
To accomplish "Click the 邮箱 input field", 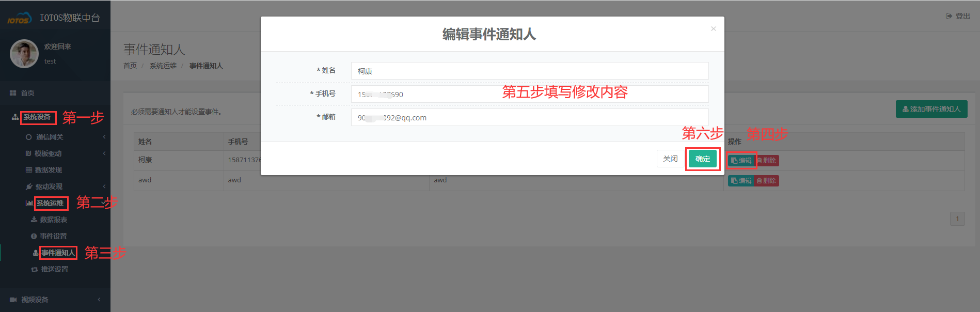I will coord(530,117).
